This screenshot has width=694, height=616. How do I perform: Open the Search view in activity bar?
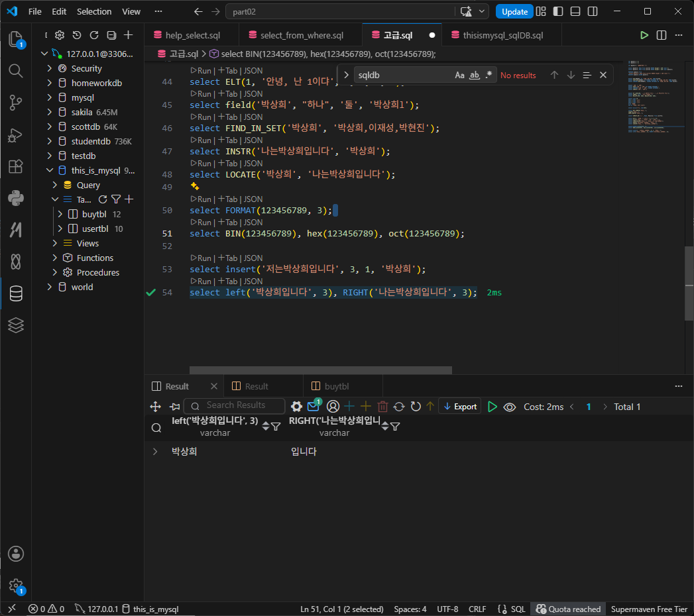16,71
